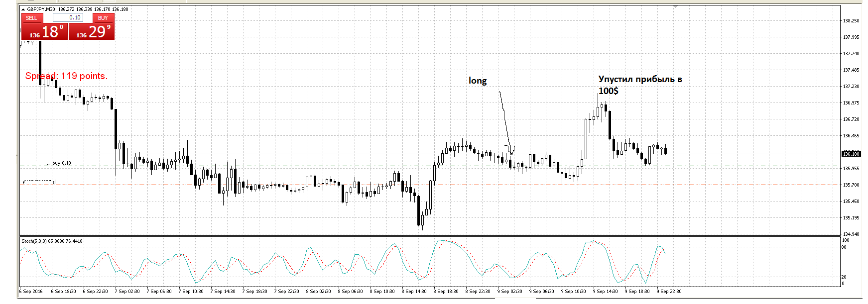Screen dimensions: 868x304
Task: Select the chart shift triangle marker
Action: [x=676, y=7]
